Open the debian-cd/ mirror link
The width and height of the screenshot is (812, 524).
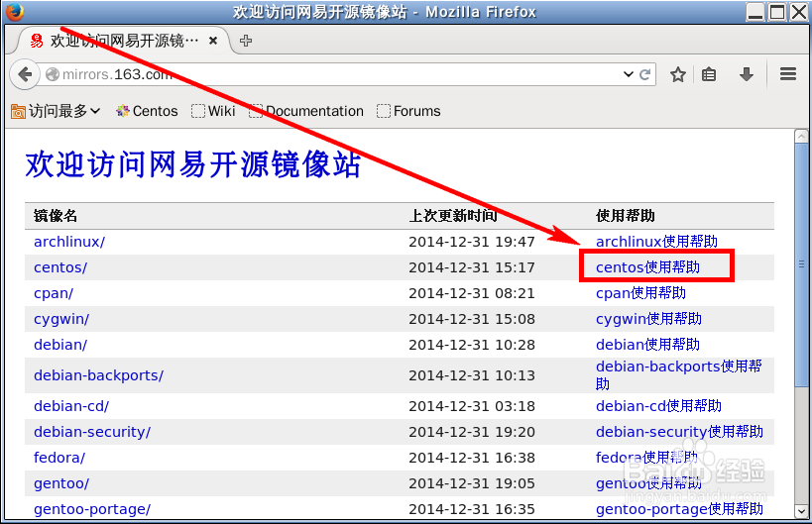click(71, 406)
